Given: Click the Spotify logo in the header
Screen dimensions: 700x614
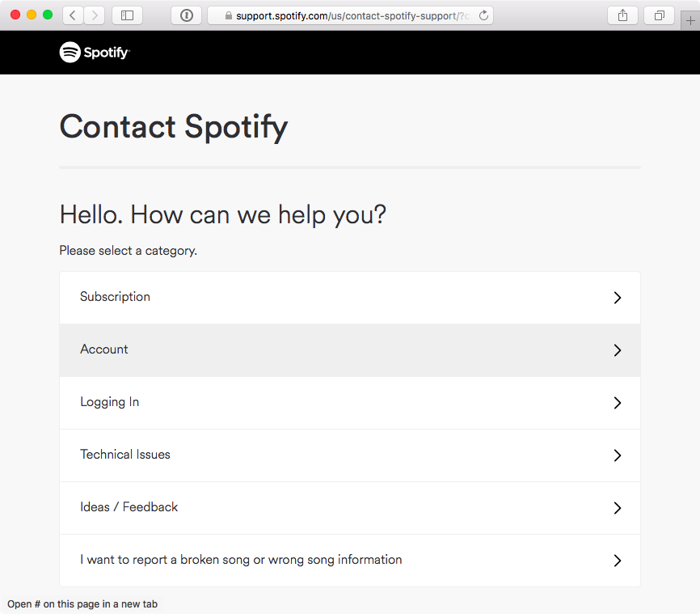Looking at the screenshot, I should (95, 53).
